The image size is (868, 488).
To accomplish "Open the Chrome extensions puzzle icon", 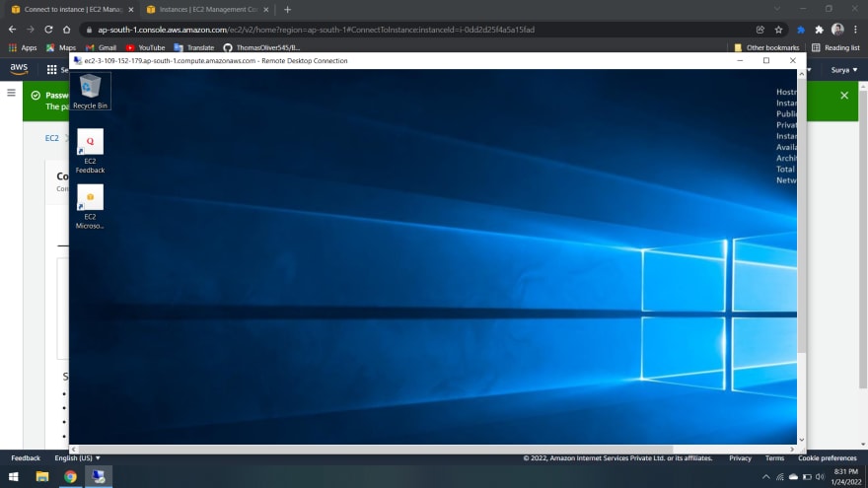I will (x=819, y=30).
